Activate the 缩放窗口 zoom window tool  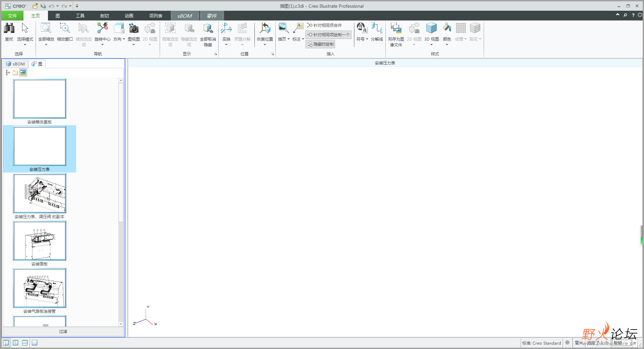(x=65, y=28)
